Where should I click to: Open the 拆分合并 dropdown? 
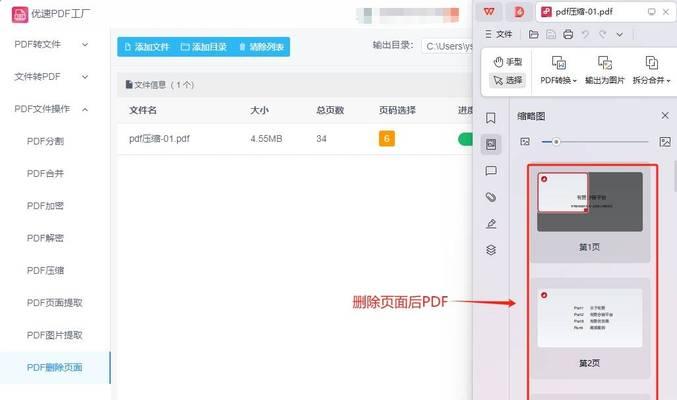(651, 70)
